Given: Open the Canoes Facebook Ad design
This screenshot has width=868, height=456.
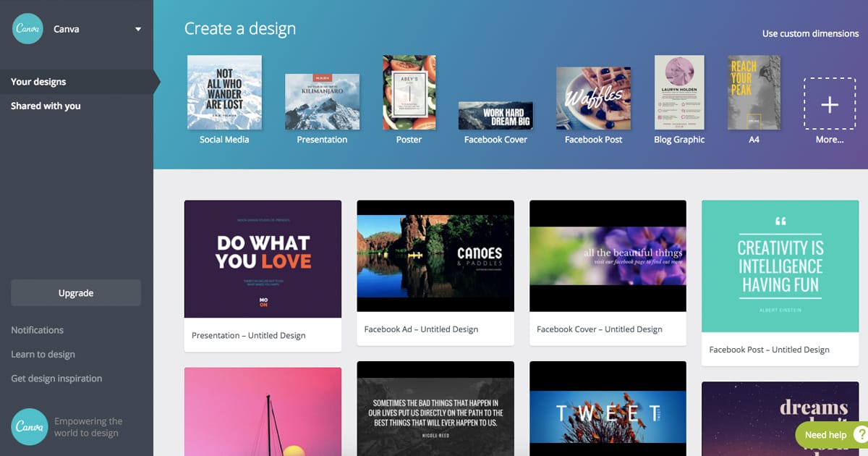Looking at the screenshot, I should (435, 256).
